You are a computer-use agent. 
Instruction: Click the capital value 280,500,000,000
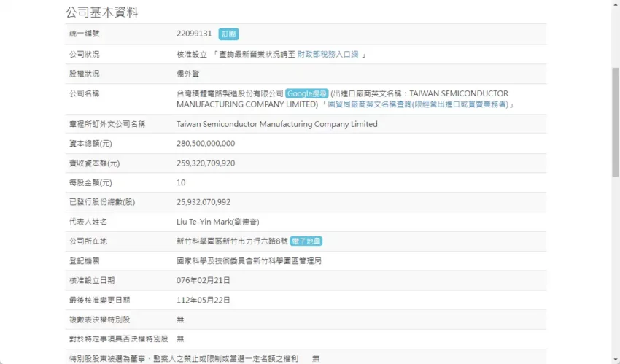click(x=206, y=144)
